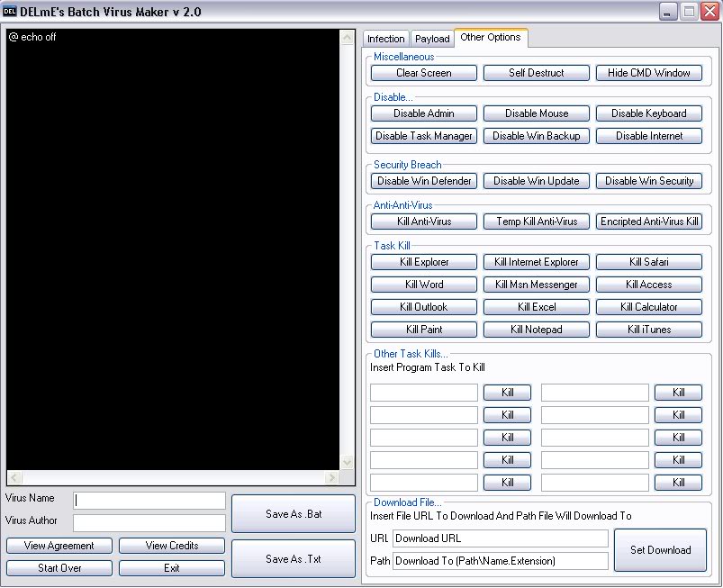Open View Credits
723x588 pixels.
(x=171, y=546)
